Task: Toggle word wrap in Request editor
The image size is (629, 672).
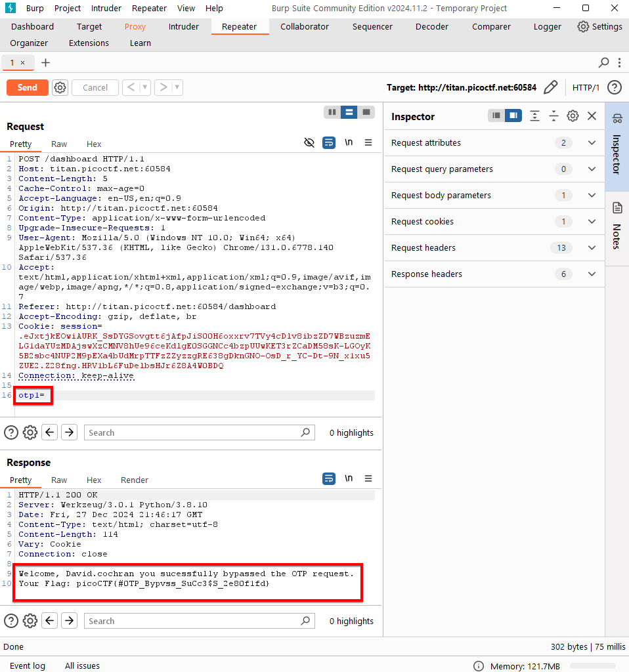Action: point(329,142)
